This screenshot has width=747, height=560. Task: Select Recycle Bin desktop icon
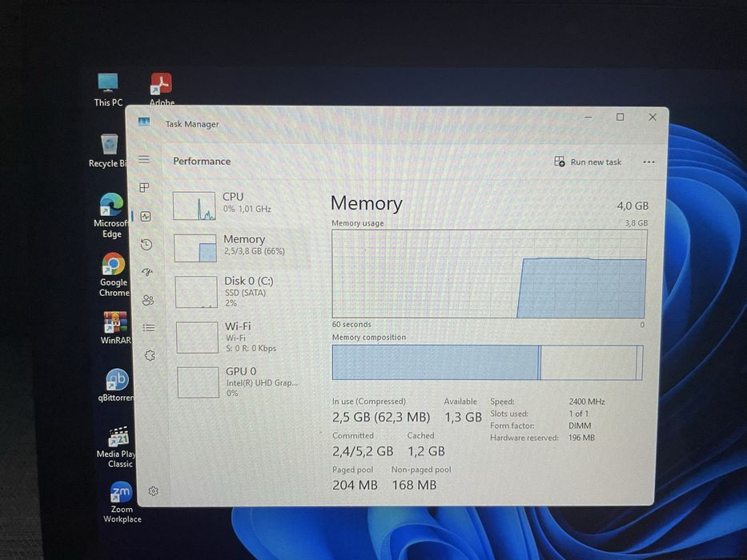coord(108,150)
